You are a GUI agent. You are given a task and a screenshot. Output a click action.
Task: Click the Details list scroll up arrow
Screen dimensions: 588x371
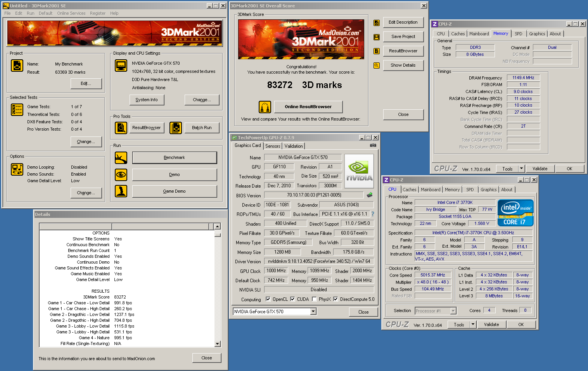point(217,226)
